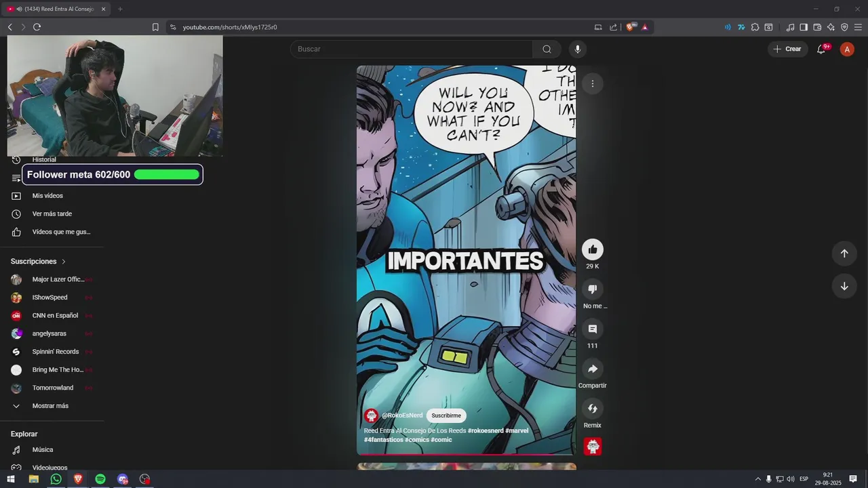
Task: Open Ver más tarde in the sidebar
Action: pos(53,214)
